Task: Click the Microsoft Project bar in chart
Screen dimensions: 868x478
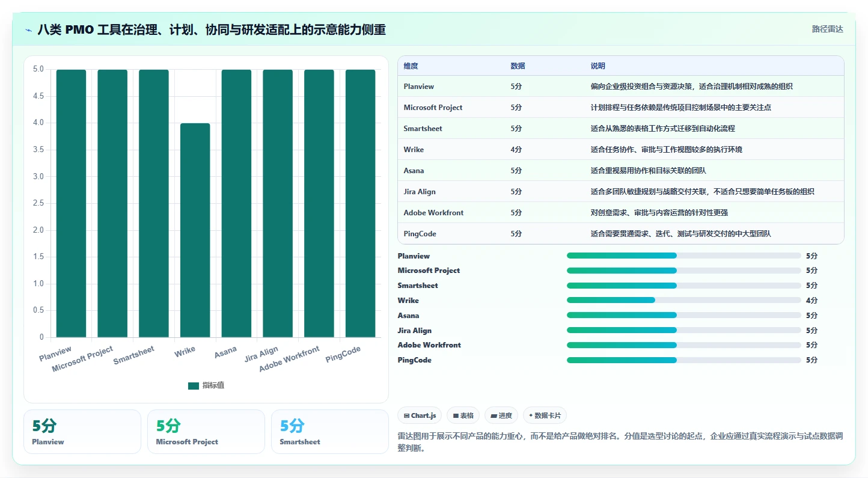Action: pos(112,203)
